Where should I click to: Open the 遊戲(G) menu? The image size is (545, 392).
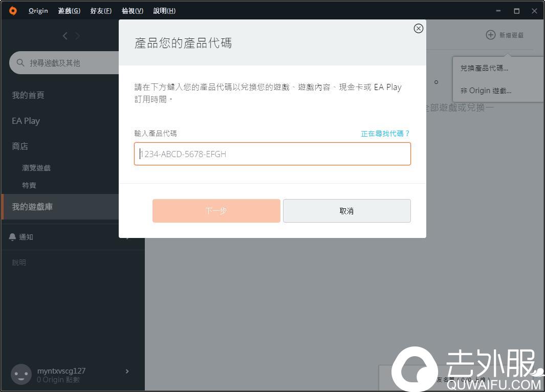[x=69, y=11]
